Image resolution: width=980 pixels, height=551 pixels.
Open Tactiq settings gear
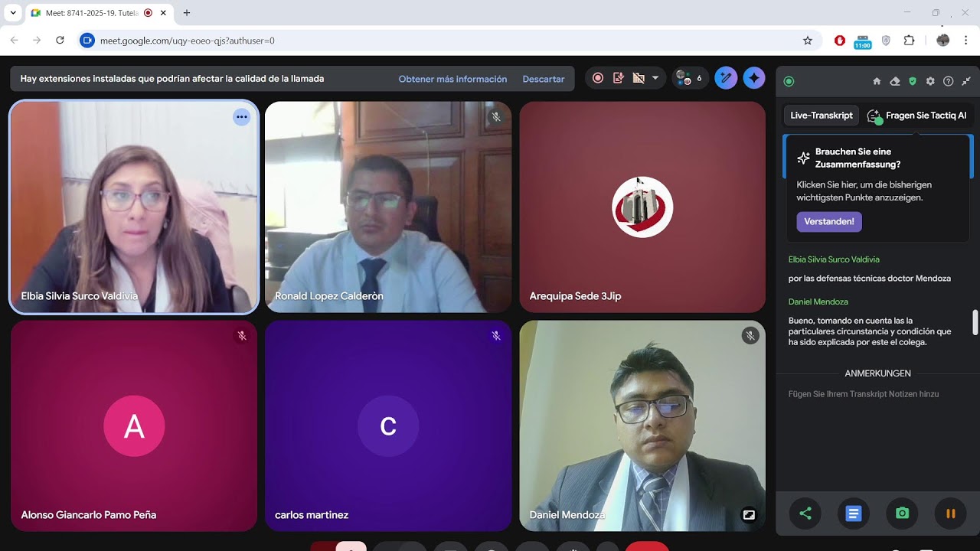point(930,81)
